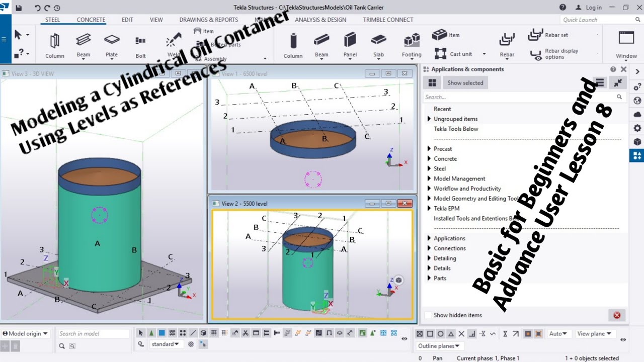Toggle Select parts blue switch
The height and width of the screenshot is (362, 644).
tap(162, 333)
